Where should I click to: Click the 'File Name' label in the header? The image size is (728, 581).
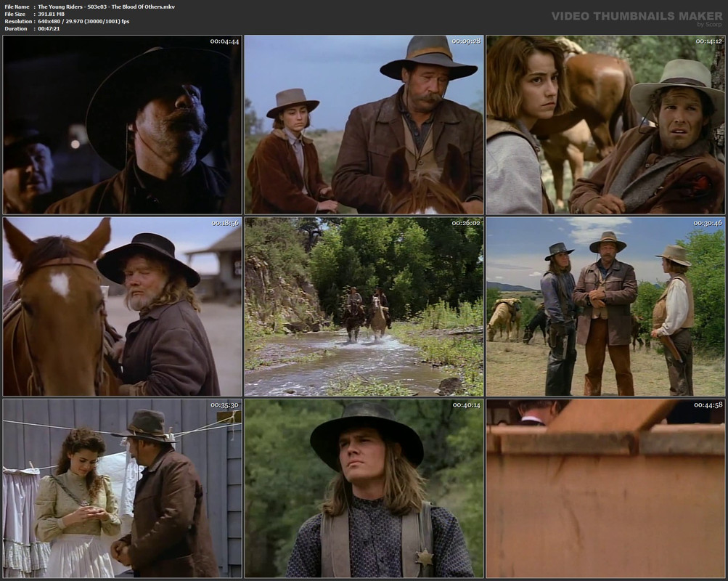click(17, 7)
